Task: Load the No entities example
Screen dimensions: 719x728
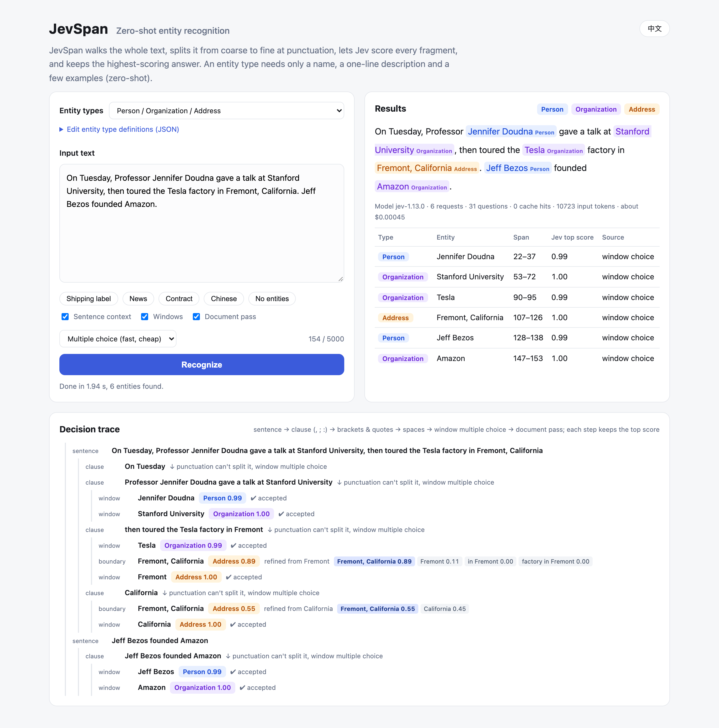Action: pos(272,298)
